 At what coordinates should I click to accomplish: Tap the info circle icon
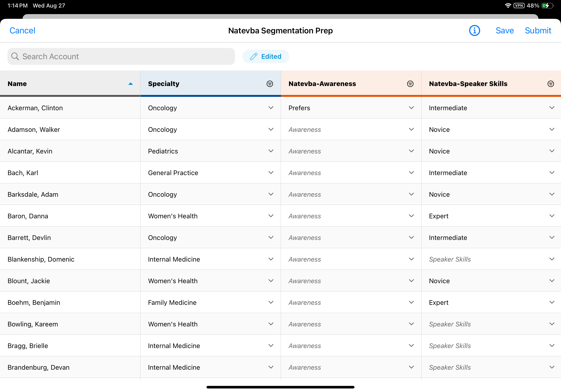coord(474,31)
